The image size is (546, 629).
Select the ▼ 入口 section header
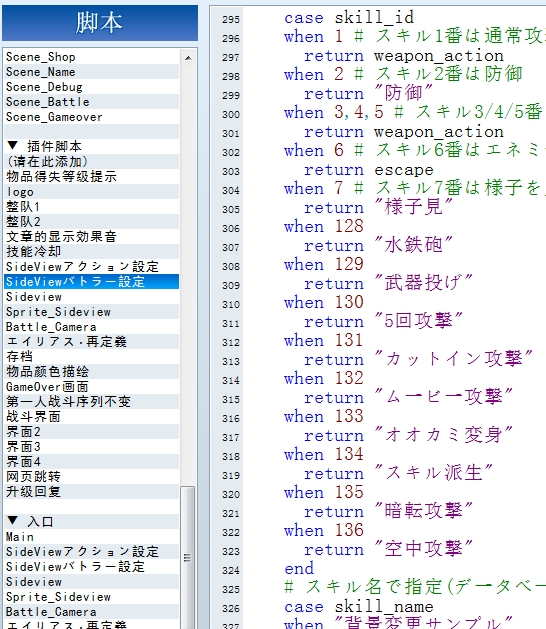[x=91, y=522]
